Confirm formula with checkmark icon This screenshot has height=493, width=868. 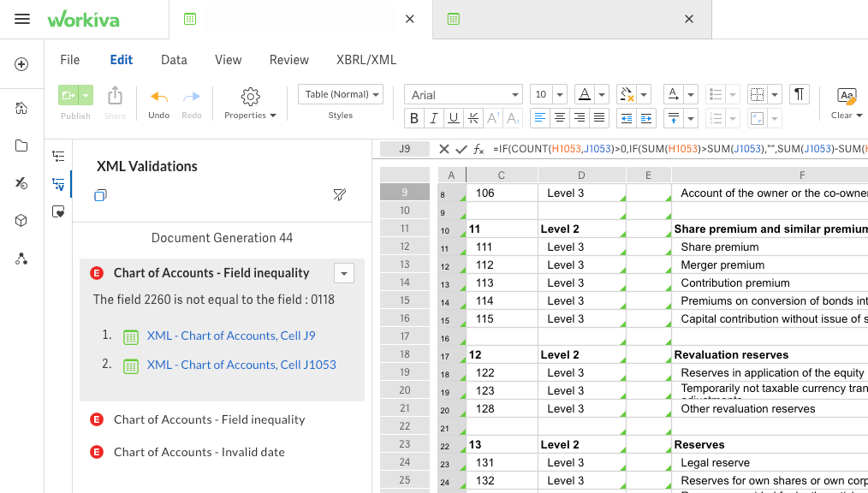click(461, 149)
